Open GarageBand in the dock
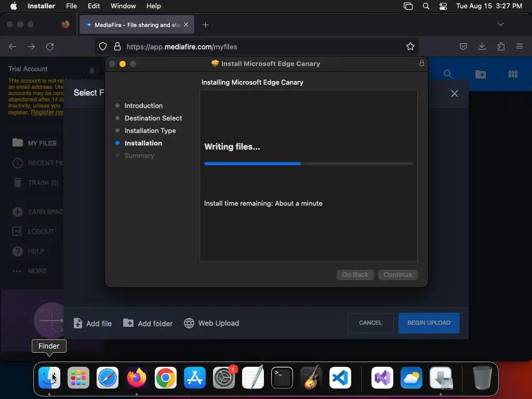The height and width of the screenshot is (399, 532). pos(311,378)
